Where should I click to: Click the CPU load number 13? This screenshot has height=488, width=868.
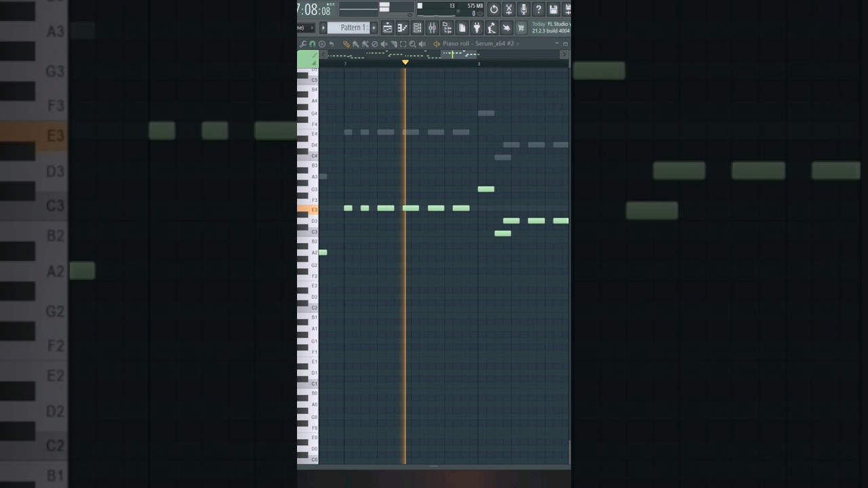tap(452, 5)
